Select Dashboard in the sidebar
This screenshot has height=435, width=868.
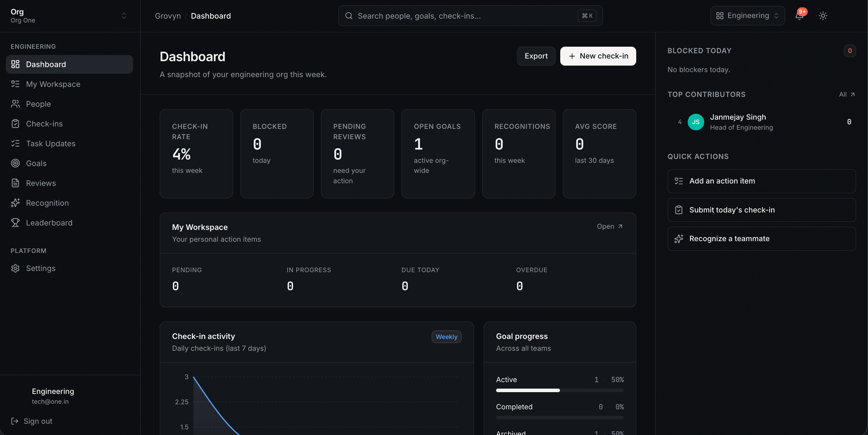[69, 64]
